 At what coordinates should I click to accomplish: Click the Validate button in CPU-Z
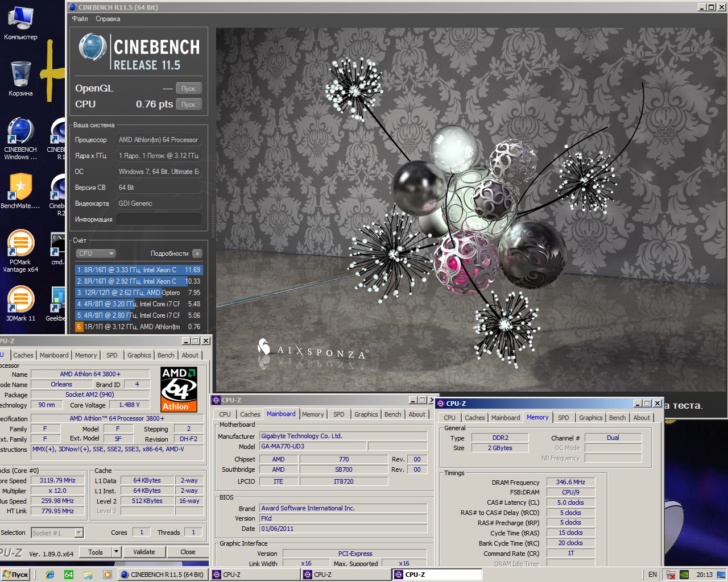pos(144,552)
